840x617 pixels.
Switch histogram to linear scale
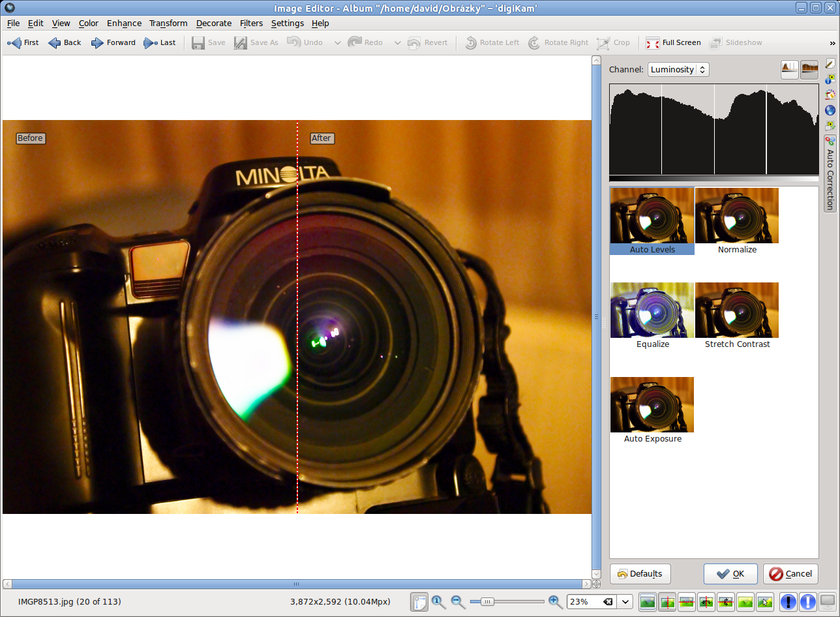tap(790, 69)
